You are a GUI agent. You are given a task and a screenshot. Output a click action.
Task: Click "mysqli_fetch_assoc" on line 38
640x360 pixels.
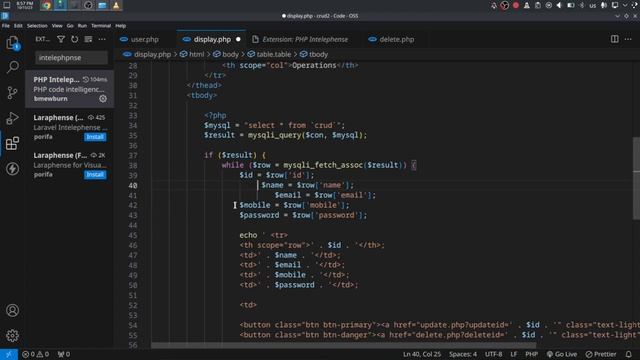[323, 165]
